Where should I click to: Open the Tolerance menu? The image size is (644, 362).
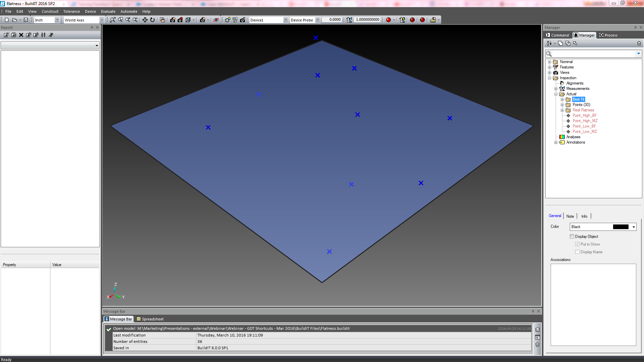(72, 11)
